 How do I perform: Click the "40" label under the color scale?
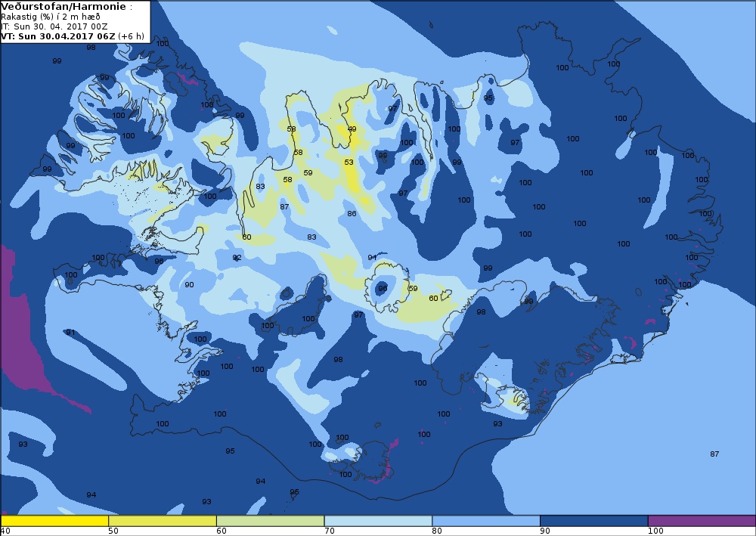5,531
